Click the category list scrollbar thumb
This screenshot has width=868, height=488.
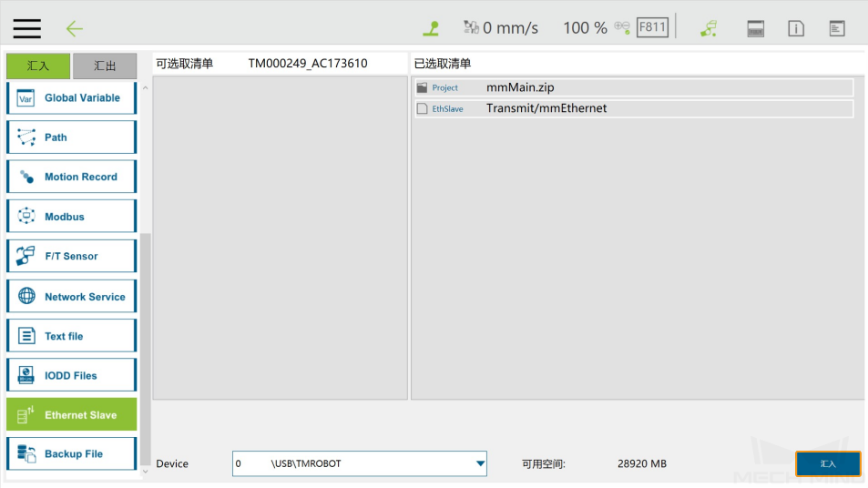145,350
